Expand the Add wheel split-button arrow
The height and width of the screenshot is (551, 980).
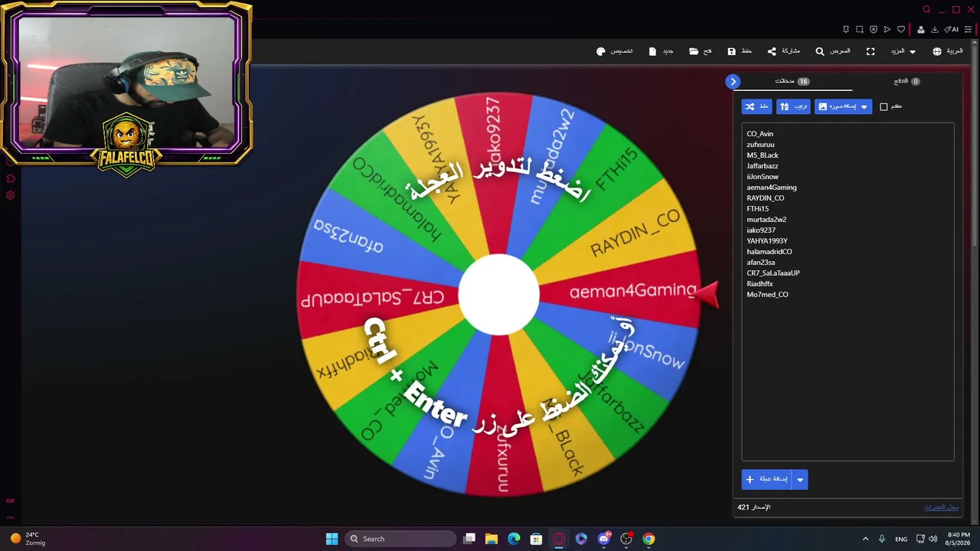(800, 479)
